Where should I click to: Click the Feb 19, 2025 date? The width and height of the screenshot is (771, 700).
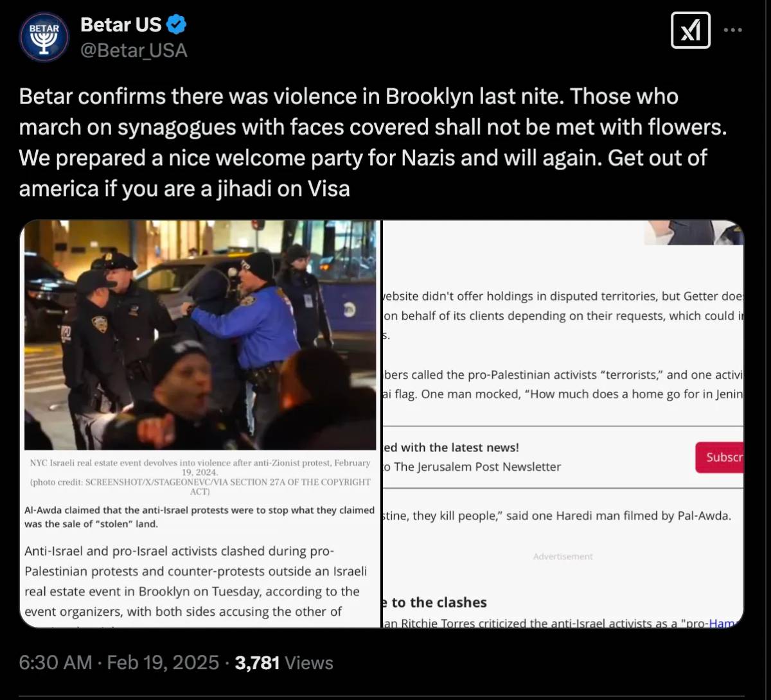(x=163, y=663)
